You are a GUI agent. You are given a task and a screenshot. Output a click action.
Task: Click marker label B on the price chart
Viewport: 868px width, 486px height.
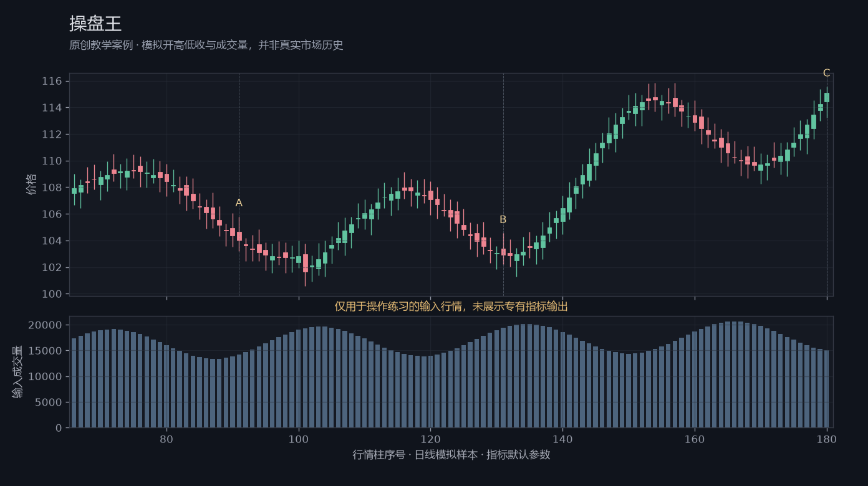tap(503, 220)
